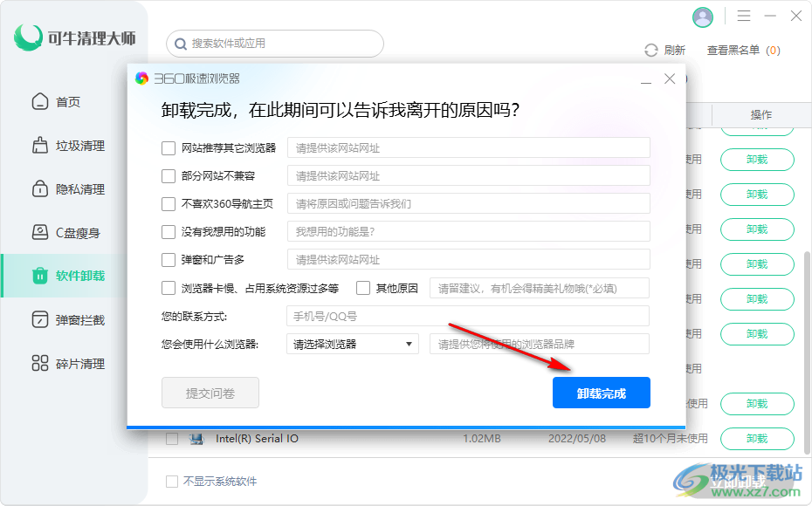Check 不喜欢360导航主页 option
Image resolution: width=812 pixels, height=506 pixels.
point(169,204)
